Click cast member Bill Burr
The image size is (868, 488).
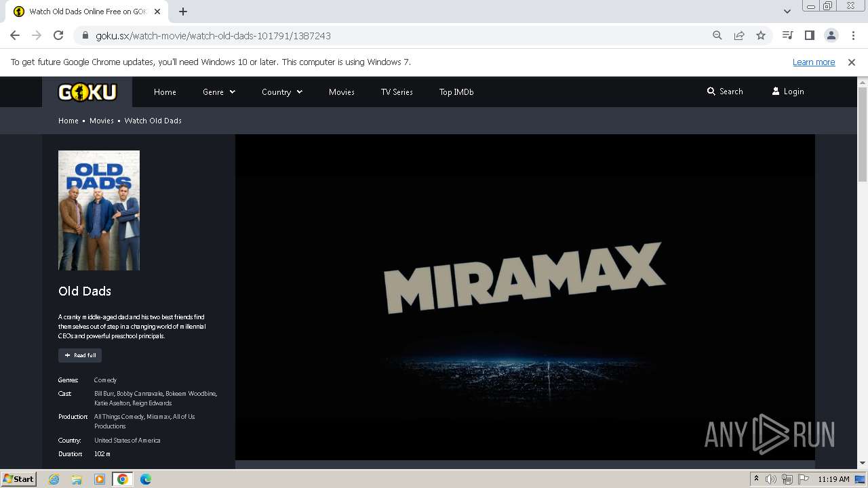(104, 393)
